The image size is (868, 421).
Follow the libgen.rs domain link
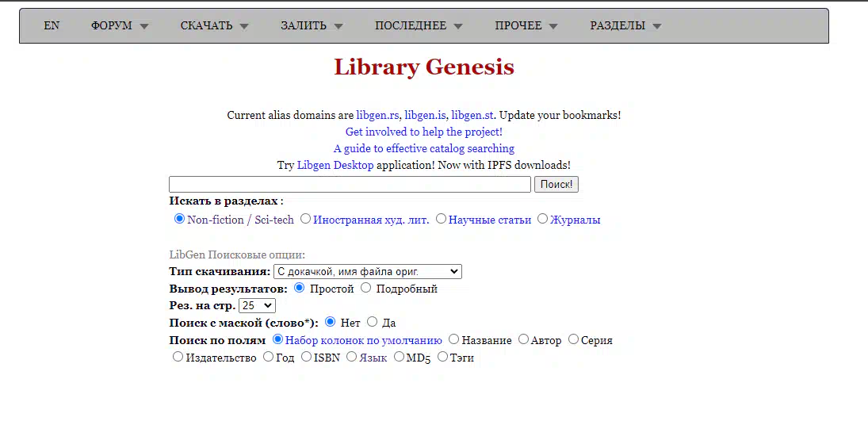pyautogui.click(x=377, y=116)
